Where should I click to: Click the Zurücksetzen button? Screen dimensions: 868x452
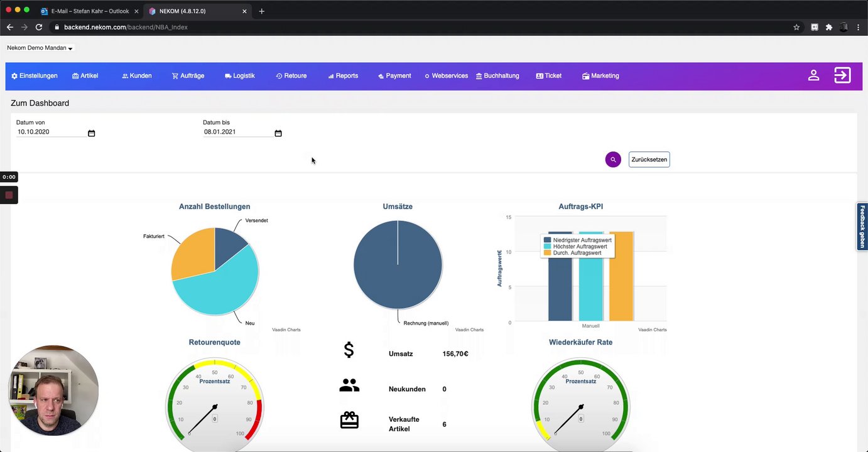coord(649,159)
